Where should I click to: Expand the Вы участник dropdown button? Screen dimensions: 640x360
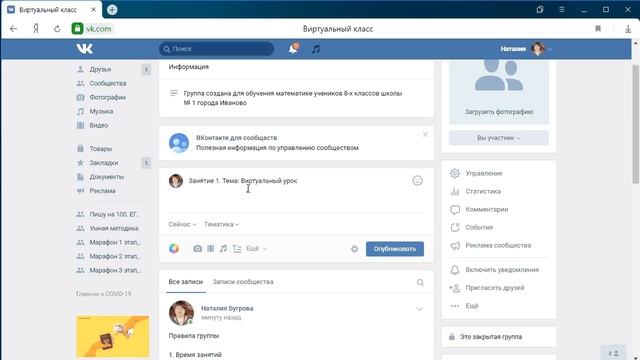pos(499,138)
